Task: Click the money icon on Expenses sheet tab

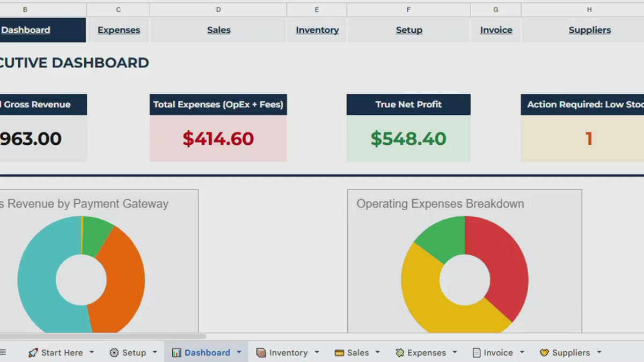Action: [400, 352]
